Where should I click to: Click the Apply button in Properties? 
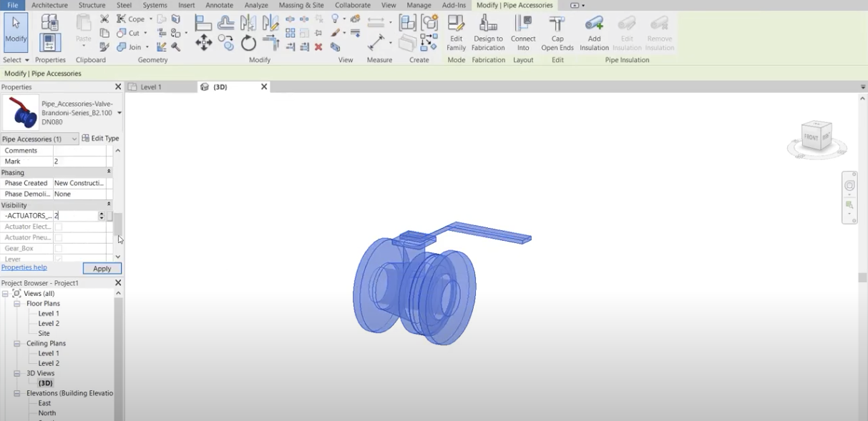coord(102,269)
